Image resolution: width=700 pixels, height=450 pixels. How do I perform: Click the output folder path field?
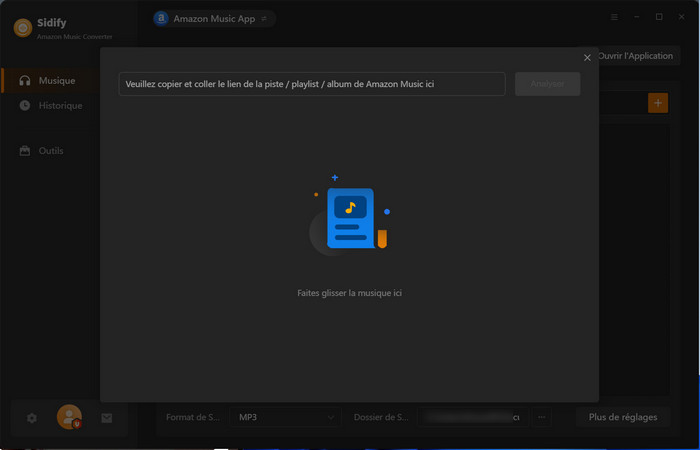pyautogui.click(x=470, y=417)
